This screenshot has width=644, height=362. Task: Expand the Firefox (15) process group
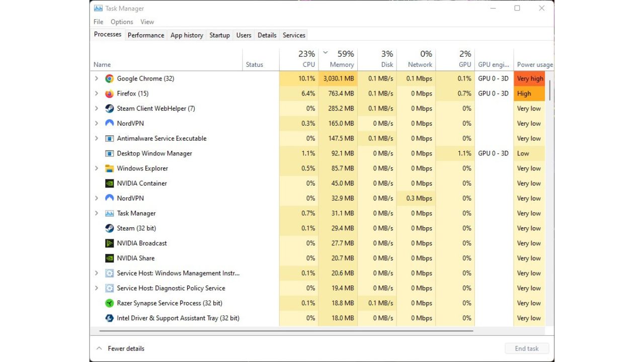tap(97, 94)
